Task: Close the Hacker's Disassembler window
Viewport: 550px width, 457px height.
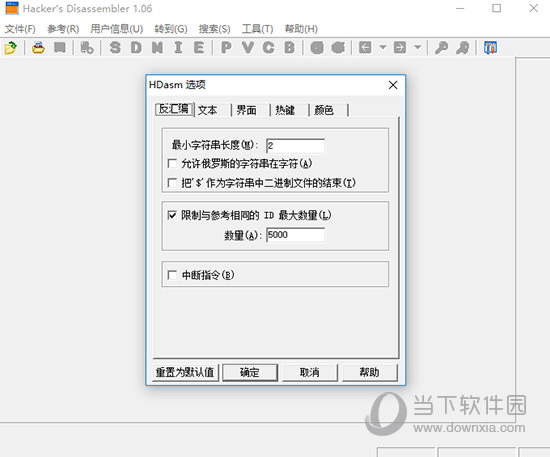Action: tap(533, 8)
